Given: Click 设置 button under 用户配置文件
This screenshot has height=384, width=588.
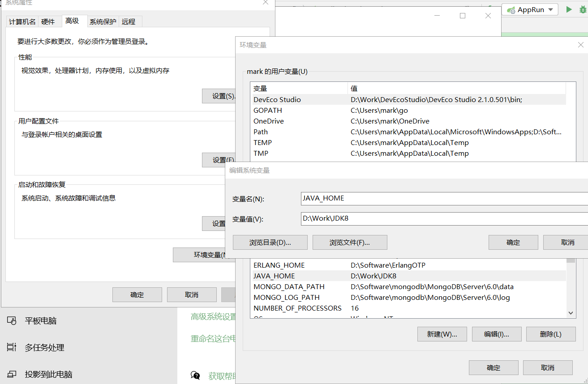Looking at the screenshot, I should [219, 160].
